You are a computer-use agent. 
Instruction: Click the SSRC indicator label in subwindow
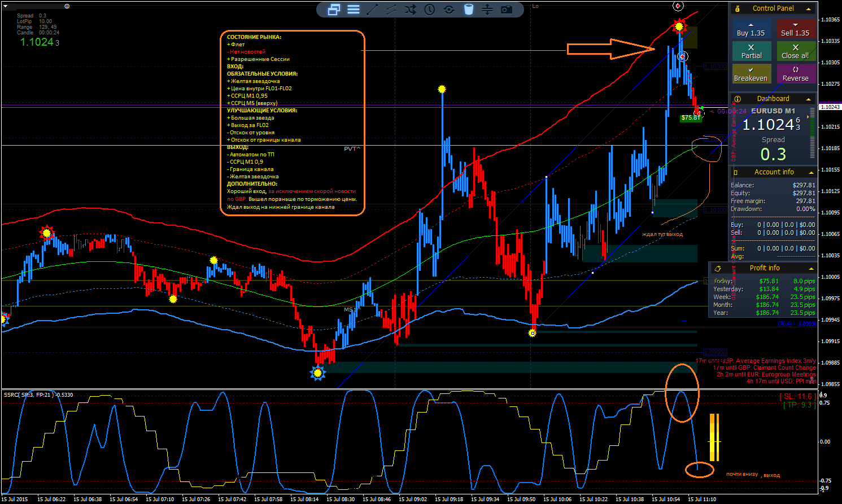[x=38, y=395]
